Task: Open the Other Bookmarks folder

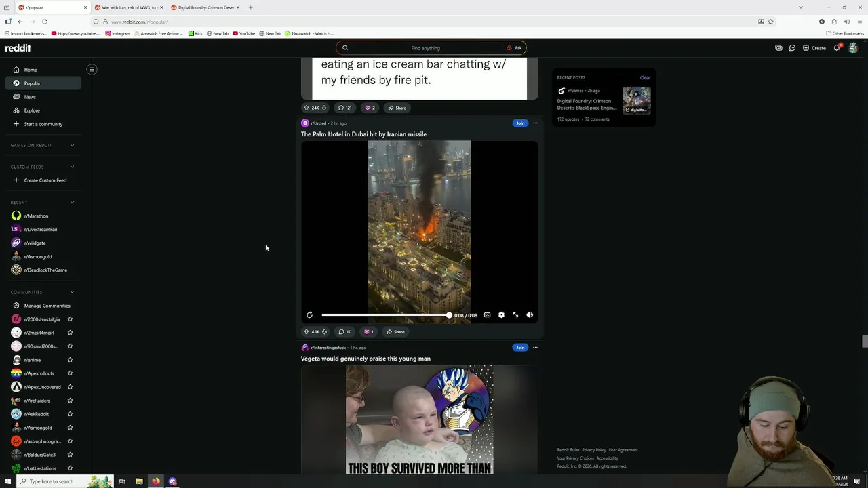Action: pyautogui.click(x=845, y=33)
